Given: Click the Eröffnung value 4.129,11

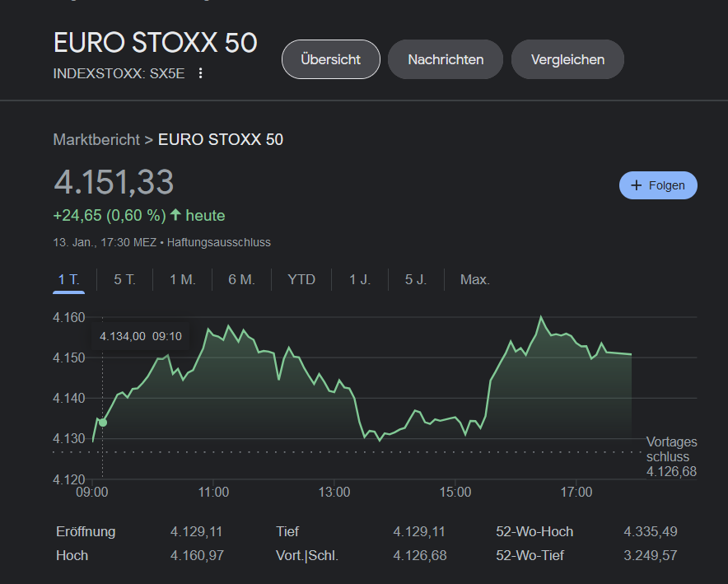Looking at the screenshot, I should coord(196,531).
